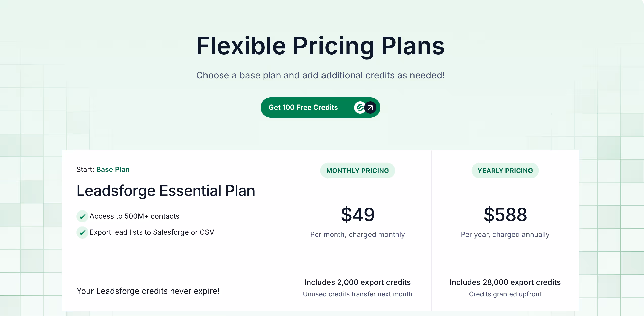
Task: Click Unused credits transfer next month note
Action: pyautogui.click(x=358, y=294)
